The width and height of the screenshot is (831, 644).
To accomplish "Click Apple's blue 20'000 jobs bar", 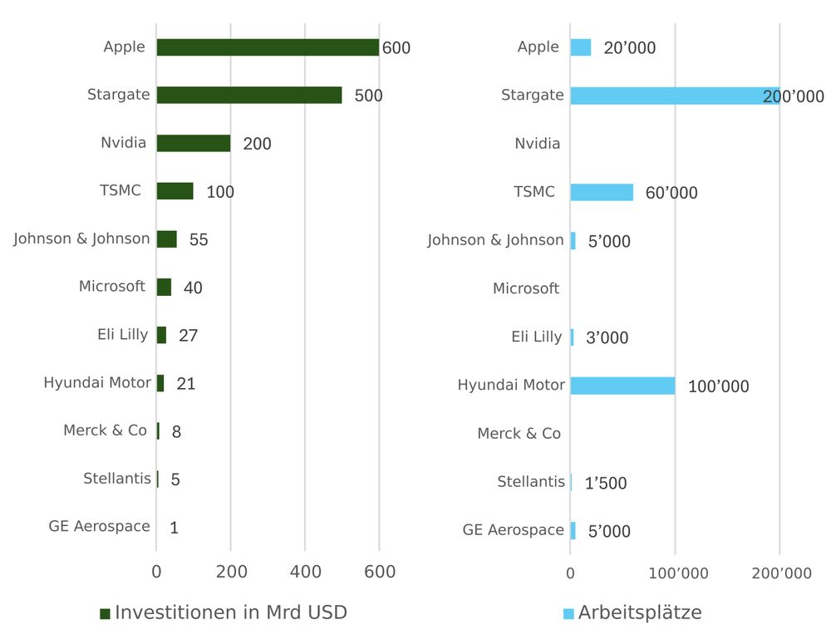I will click(x=580, y=47).
